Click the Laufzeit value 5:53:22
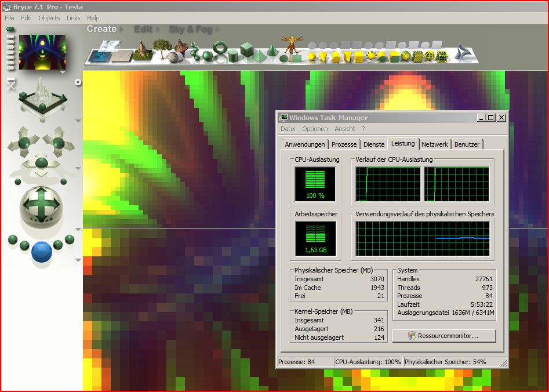Viewport: 549px width, 392px height. pos(481,304)
